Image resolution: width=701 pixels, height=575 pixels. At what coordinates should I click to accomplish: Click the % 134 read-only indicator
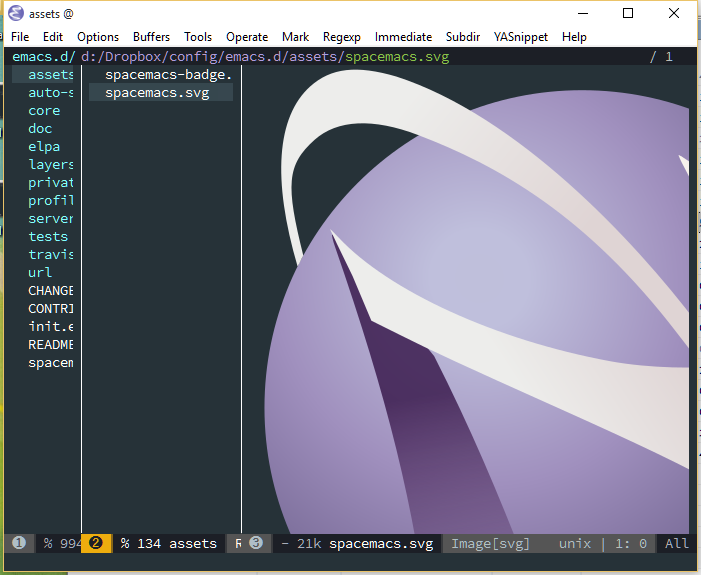point(140,544)
